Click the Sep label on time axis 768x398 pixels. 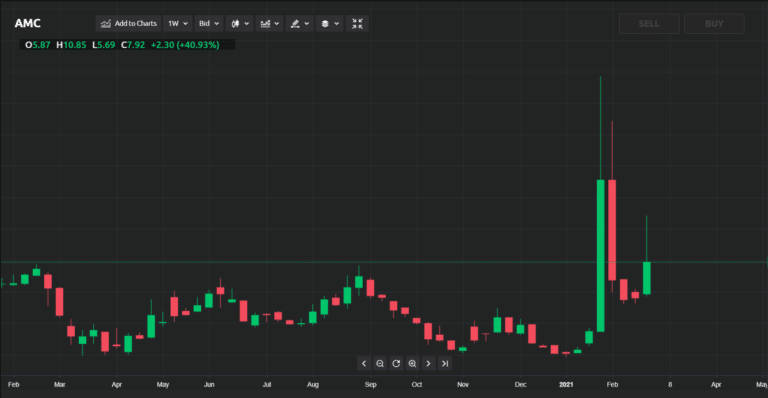[371, 385]
